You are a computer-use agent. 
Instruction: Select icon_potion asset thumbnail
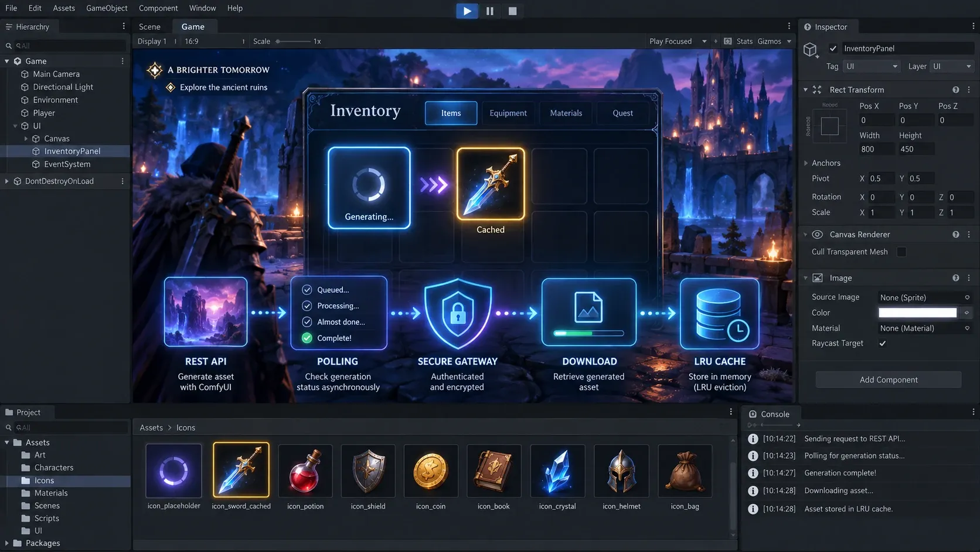[305, 470]
